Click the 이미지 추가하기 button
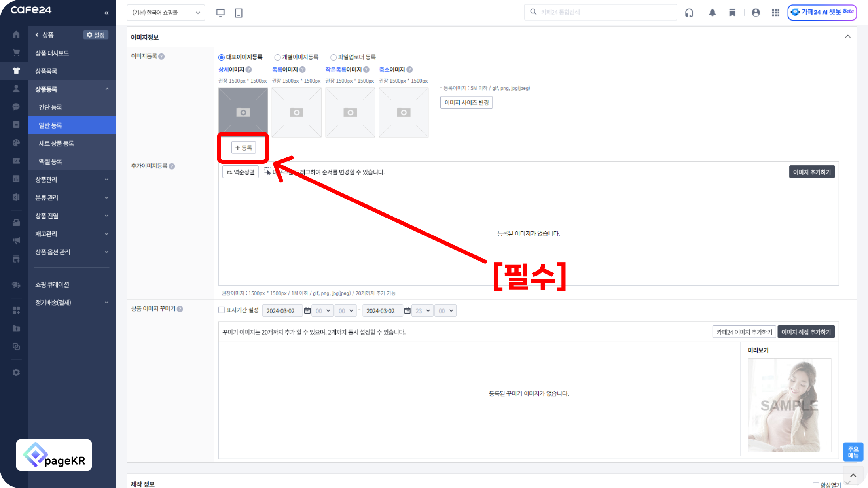Viewport: 868px width, 488px height. pos(811,172)
